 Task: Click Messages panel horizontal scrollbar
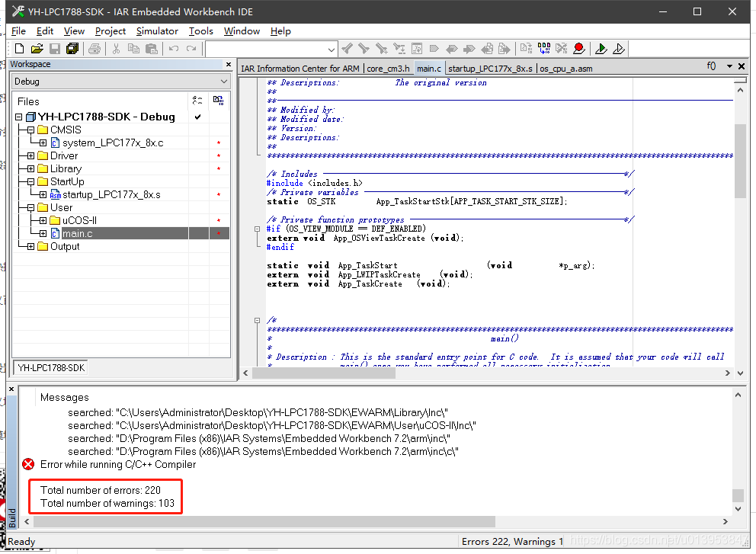click(264, 522)
